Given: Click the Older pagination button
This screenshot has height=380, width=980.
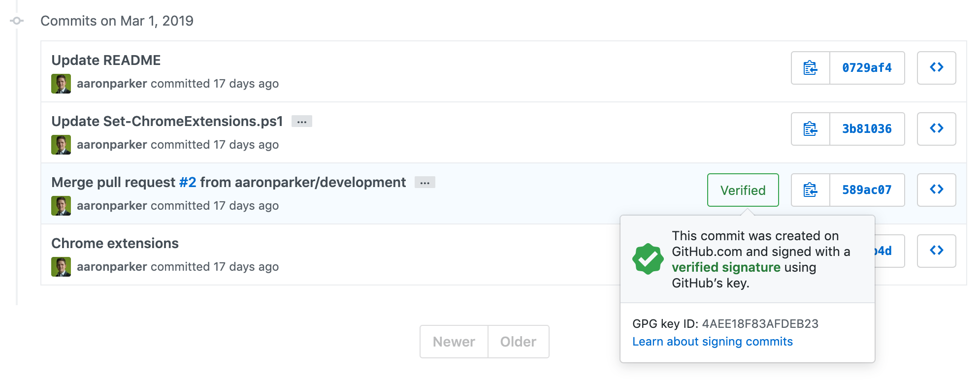Looking at the screenshot, I should [x=519, y=342].
